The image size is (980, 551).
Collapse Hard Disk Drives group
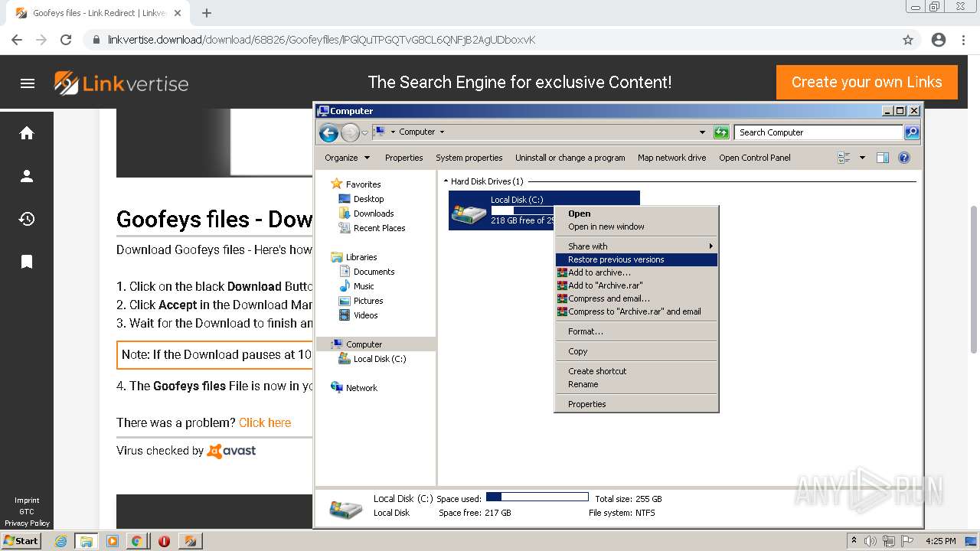pos(446,181)
